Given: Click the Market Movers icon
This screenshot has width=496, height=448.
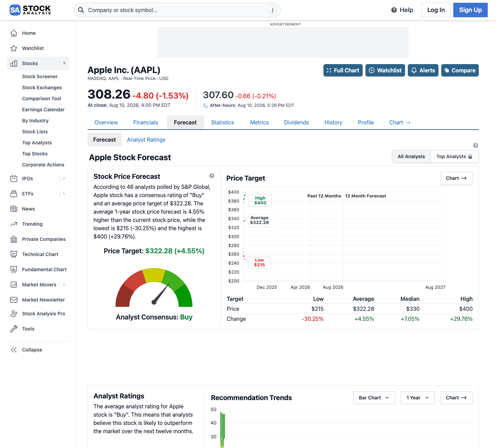Looking at the screenshot, I should pos(14,285).
